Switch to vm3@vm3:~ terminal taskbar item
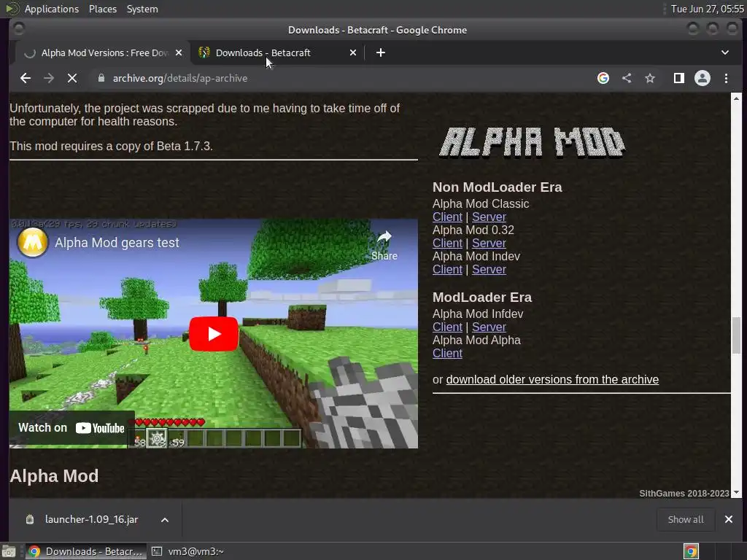Viewport: 747px width, 560px height. coord(187,551)
